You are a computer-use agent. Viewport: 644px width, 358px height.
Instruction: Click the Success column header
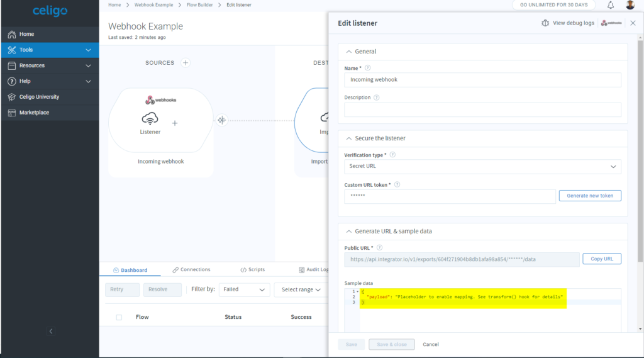pos(301,317)
